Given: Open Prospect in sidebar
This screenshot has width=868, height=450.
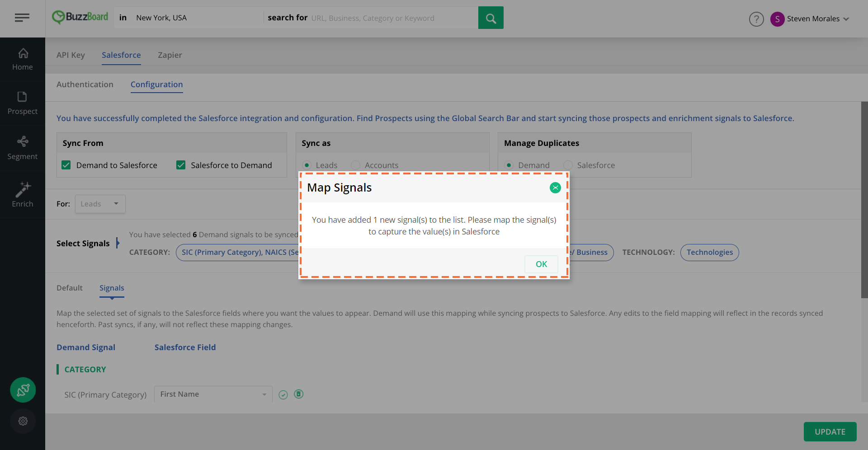Looking at the screenshot, I should coord(23,103).
